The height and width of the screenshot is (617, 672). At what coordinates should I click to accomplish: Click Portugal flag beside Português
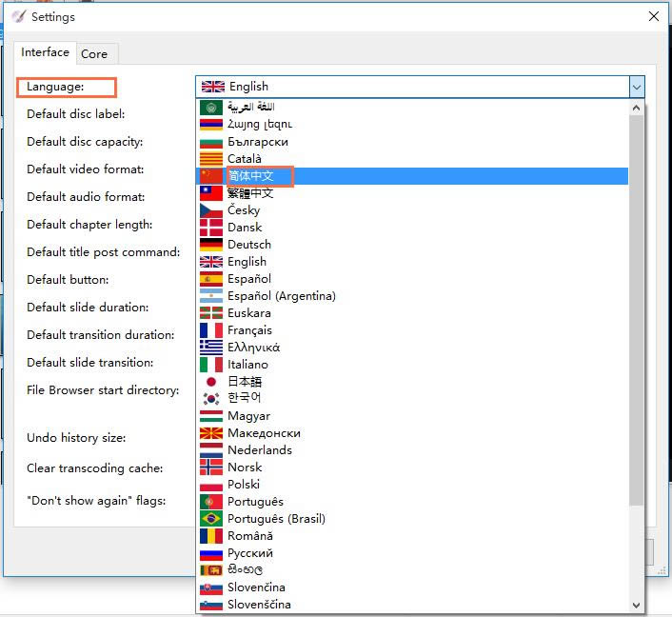[x=211, y=502]
